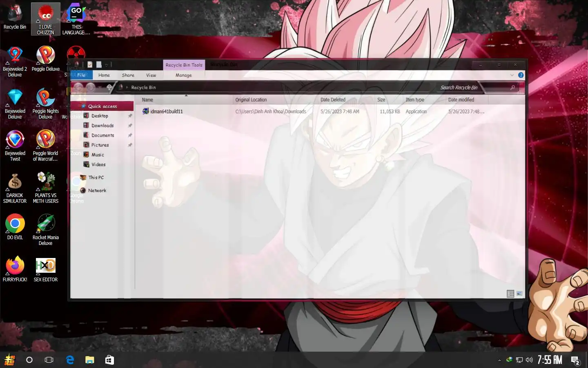Screen dimensions: 588x368
Task: Open the Manage ribbon tab
Action: (183, 75)
